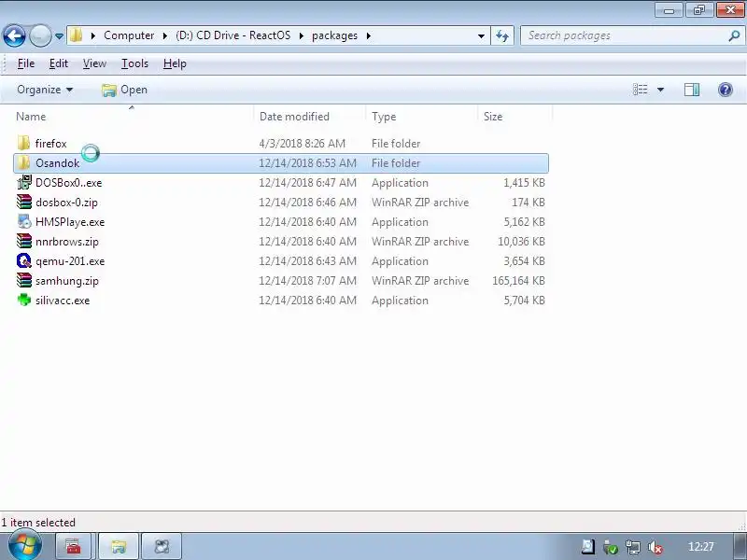Select the firefox folder icon
747x560 pixels.
click(23, 143)
